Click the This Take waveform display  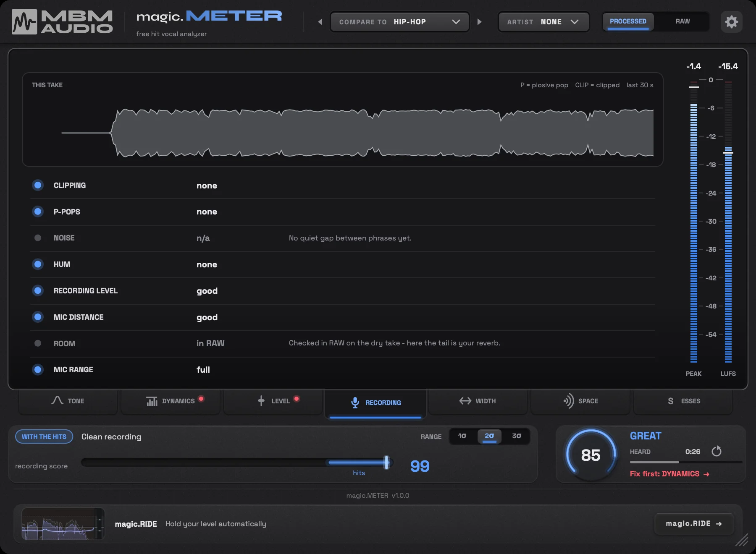pyautogui.click(x=342, y=120)
